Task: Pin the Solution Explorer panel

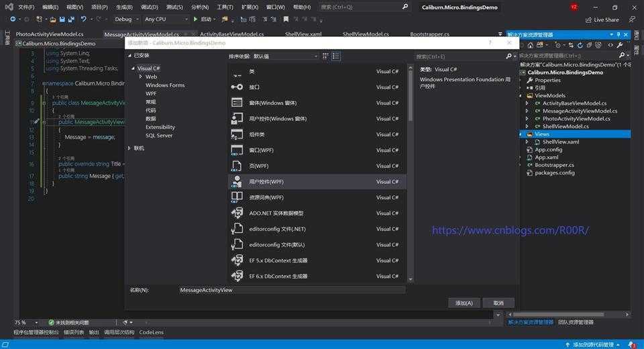Action: (619, 34)
